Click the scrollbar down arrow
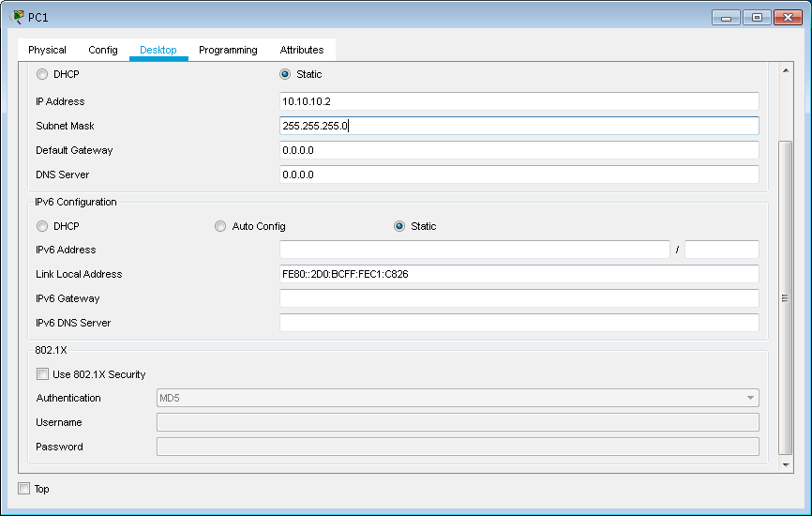 [x=786, y=464]
